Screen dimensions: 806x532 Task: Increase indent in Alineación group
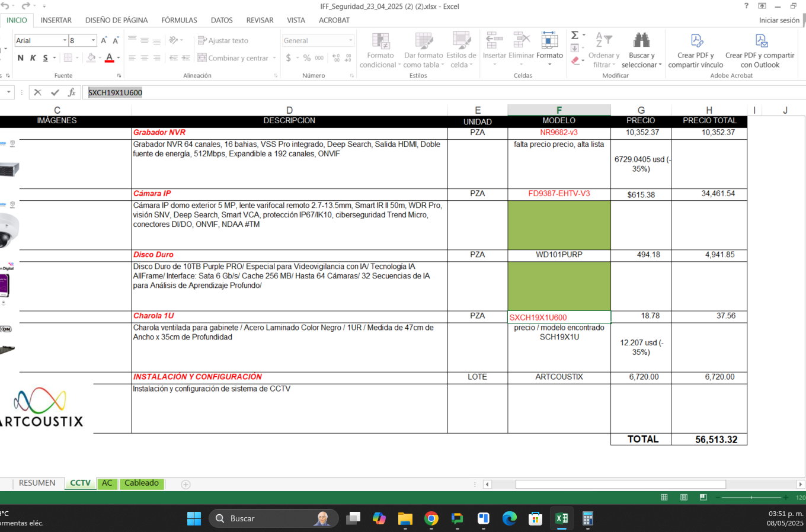click(185, 58)
